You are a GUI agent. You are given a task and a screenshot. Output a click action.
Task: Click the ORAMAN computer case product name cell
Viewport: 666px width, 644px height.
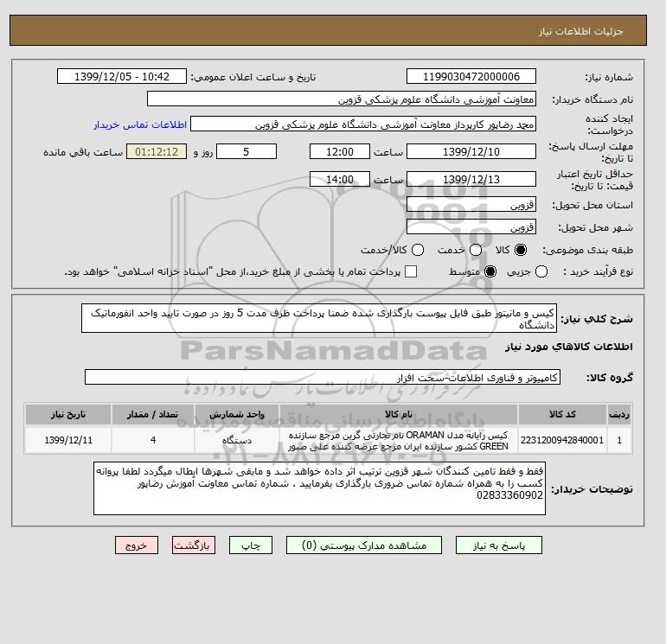pos(399,440)
